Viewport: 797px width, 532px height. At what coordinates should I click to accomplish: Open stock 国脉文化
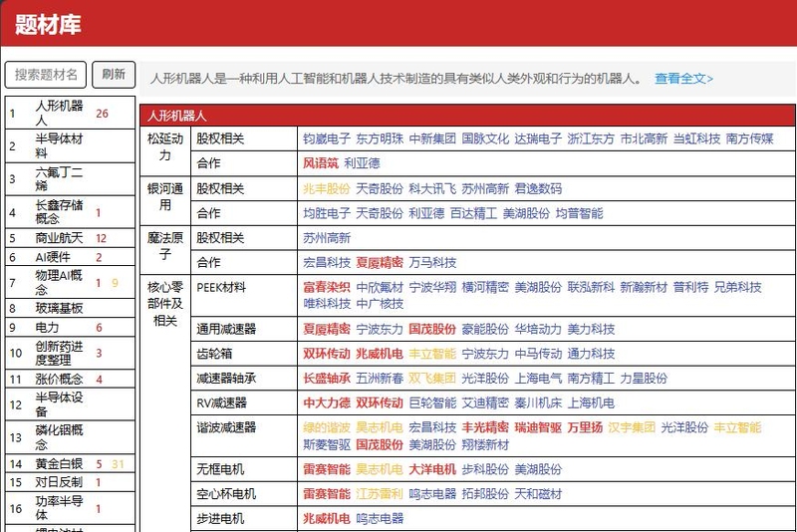(x=485, y=138)
